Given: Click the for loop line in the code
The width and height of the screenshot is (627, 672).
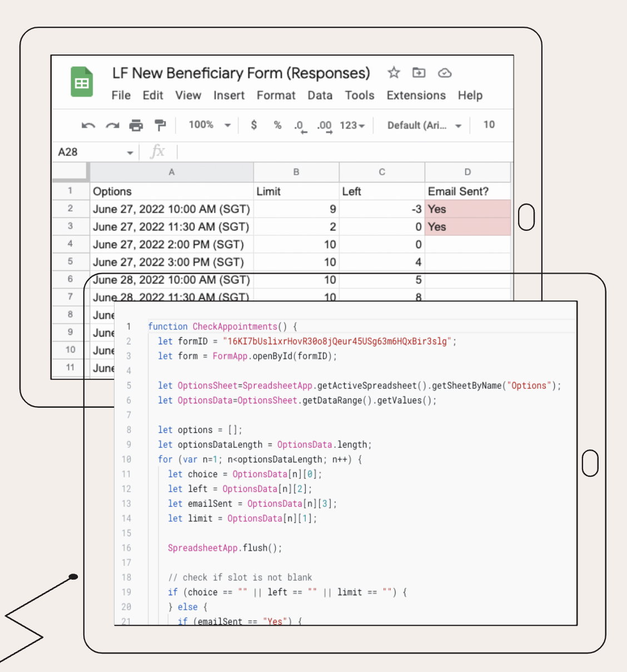Looking at the screenshot, I should pos(260,459).
